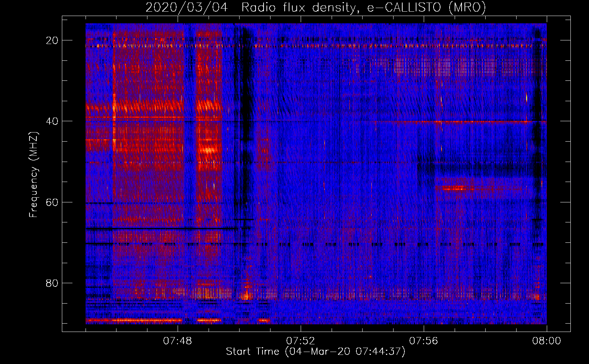This screenshot has height=364, width=589.
Task: Click the '07:52' time tick label
Action: 300,341
